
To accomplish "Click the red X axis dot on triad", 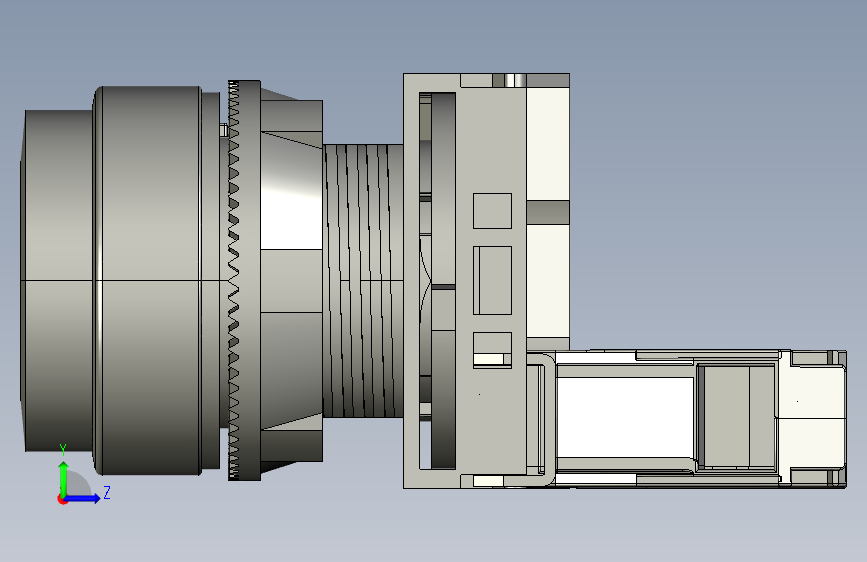I will pyautogui.click(x=62, y=499).
